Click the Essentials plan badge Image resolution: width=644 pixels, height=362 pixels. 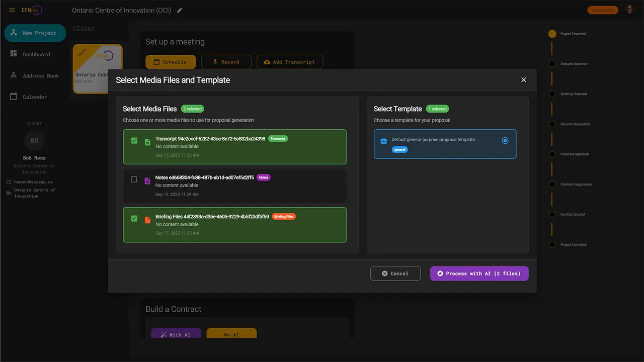tap(602, 10)
